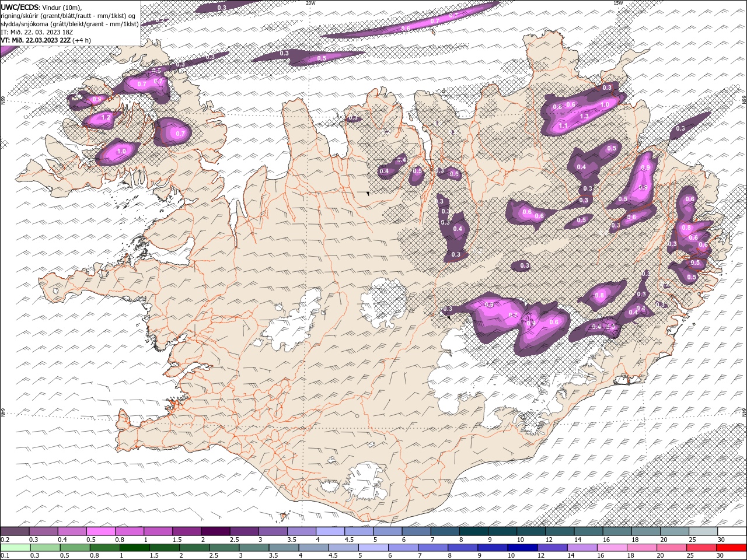Select the 0.8 medium green swatch in the lower legend
The width and height of the screenshot is (747, 560).
click(x=104, y=548)
